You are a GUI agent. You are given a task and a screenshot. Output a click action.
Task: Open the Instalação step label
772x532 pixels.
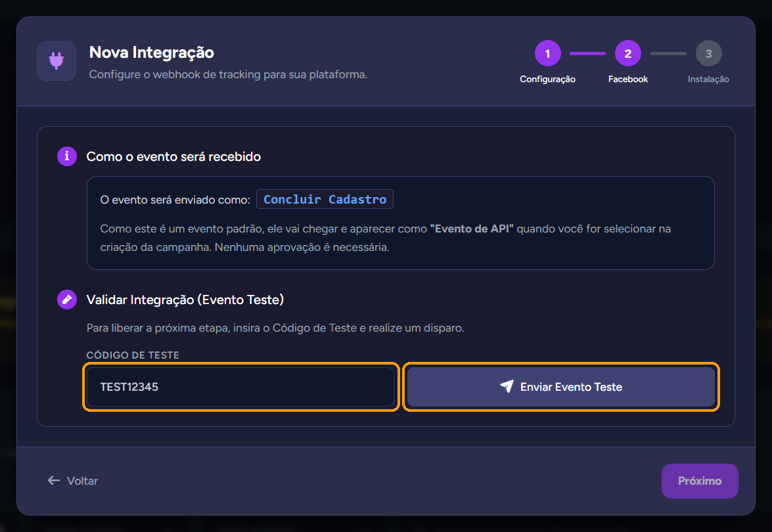click(x=708, y=79)
